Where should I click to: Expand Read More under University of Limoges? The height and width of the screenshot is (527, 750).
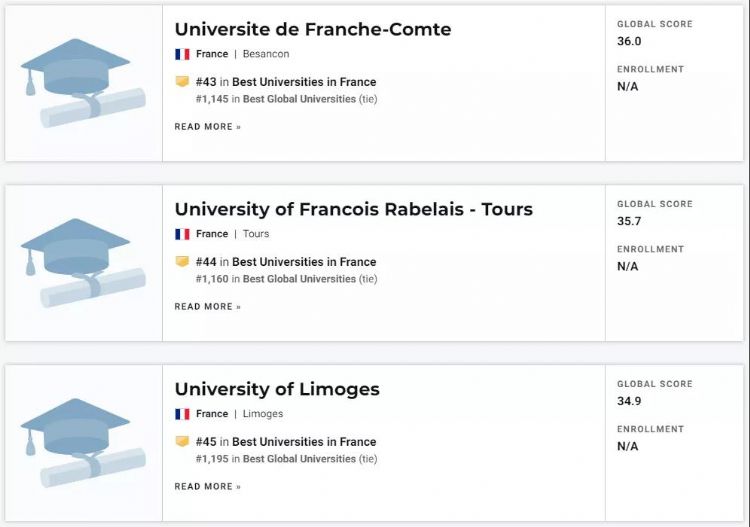click(x=207, y=487)
